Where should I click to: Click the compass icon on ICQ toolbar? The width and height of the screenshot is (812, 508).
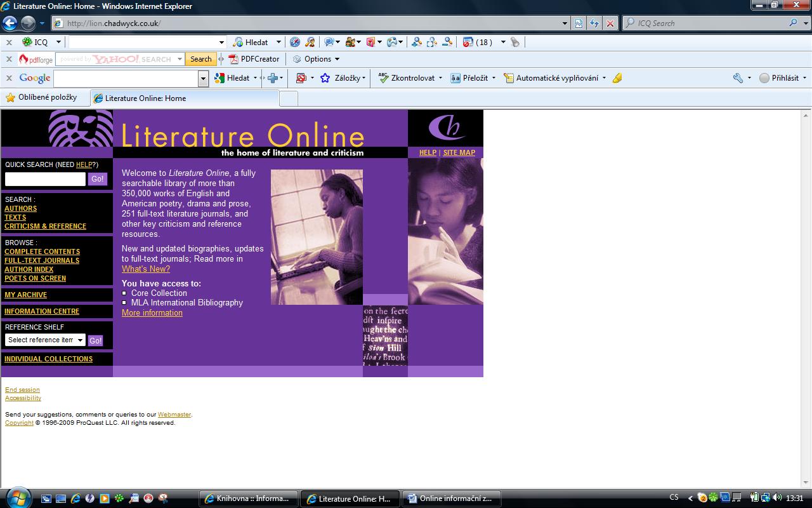pyautogui.click(x=295, y=42)
